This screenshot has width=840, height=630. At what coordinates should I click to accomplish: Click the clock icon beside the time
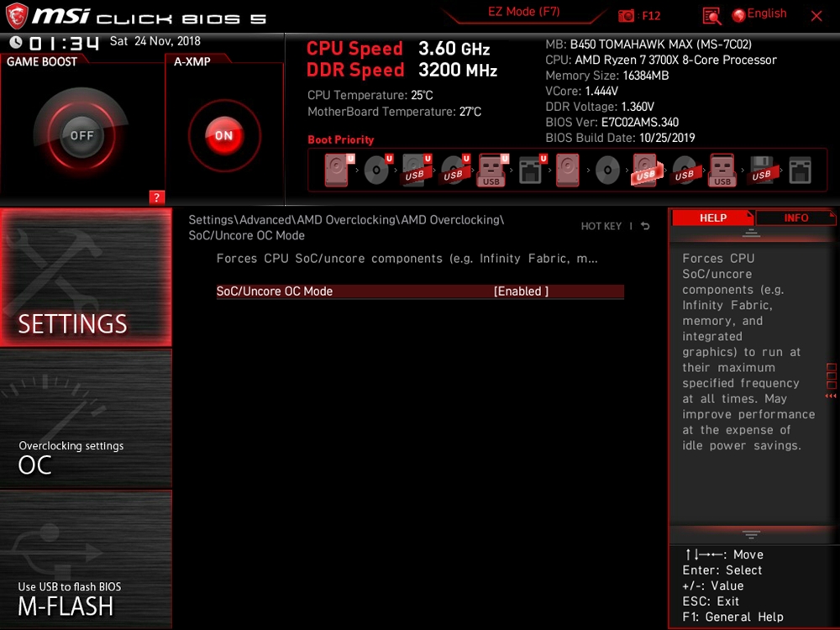(x=16, y=42)
